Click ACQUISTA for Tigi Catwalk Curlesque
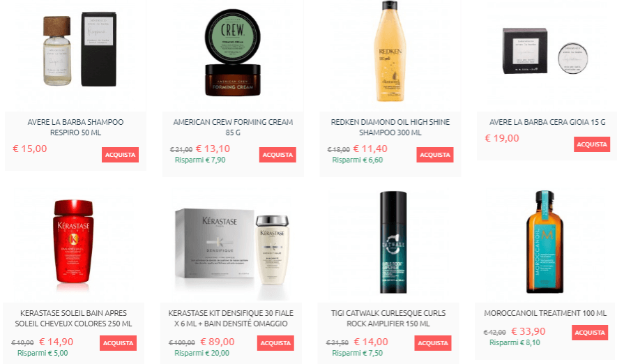 pos(433,343)
